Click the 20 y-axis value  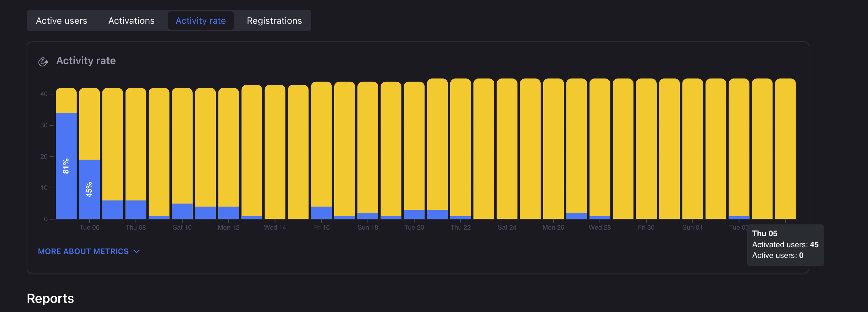click(x=44, y=157)
